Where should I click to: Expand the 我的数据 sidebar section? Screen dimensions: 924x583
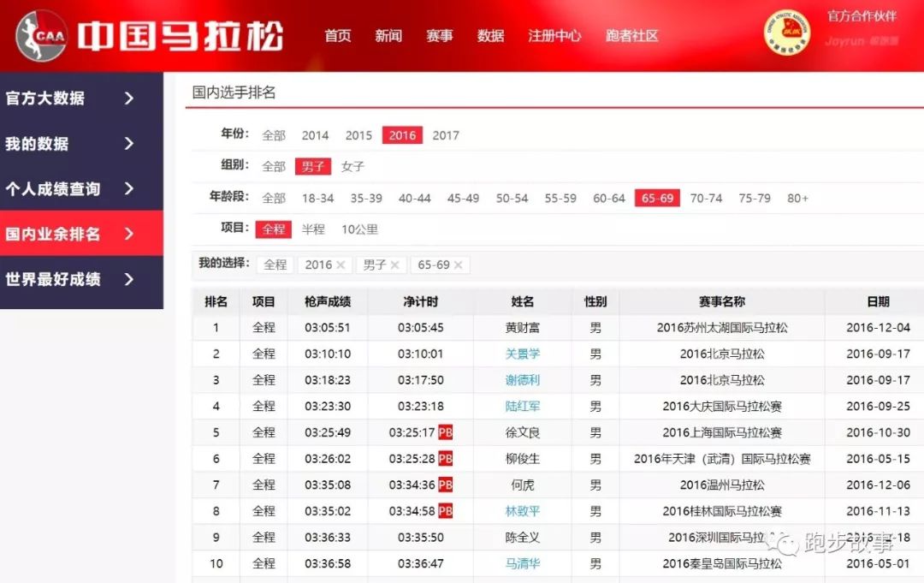pos(81,144)
